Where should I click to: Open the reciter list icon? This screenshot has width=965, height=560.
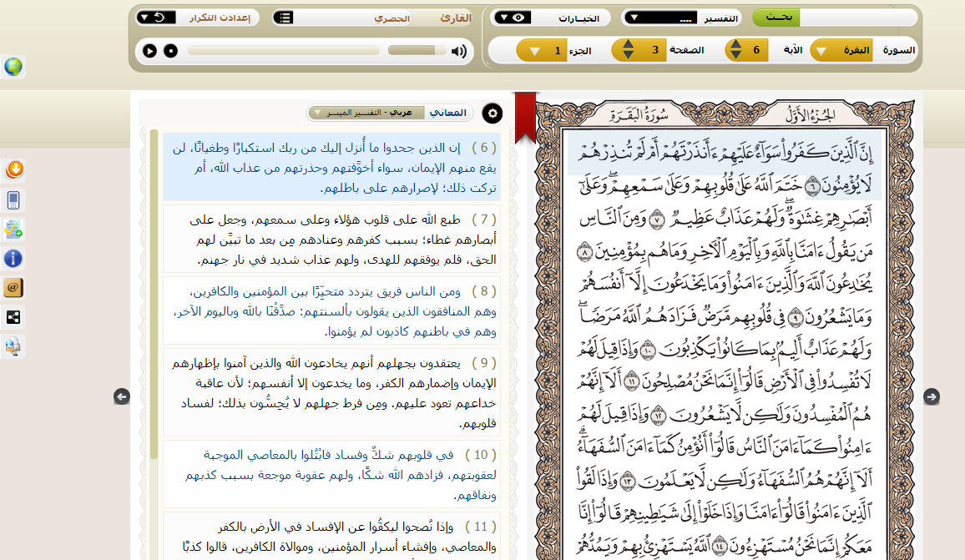click(x=284, y=18)
